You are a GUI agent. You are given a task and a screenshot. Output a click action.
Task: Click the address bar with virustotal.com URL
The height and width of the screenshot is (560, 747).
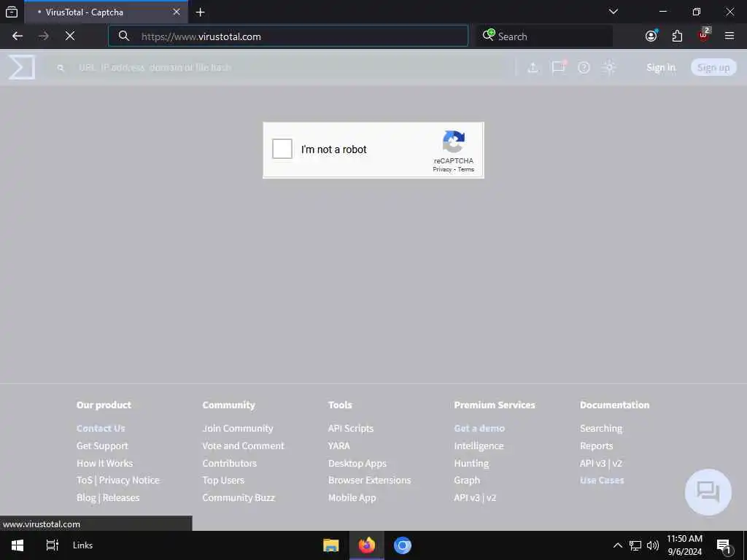[287, 36]
